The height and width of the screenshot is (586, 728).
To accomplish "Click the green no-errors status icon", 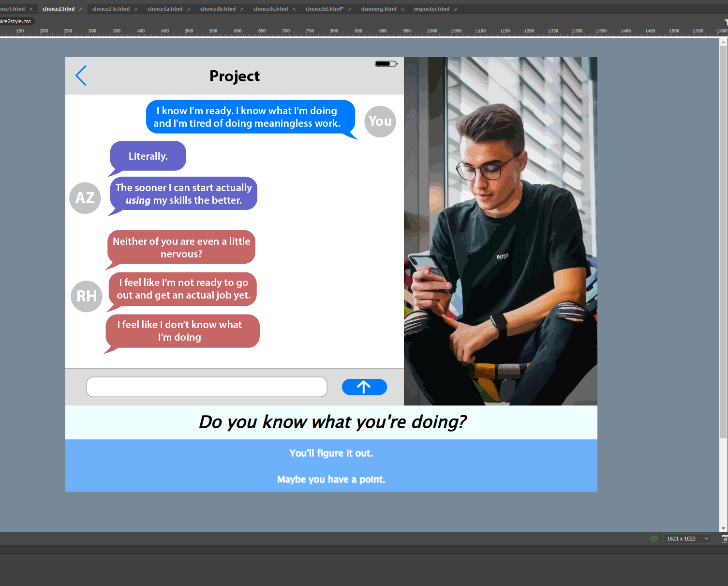I will [654, 539].
